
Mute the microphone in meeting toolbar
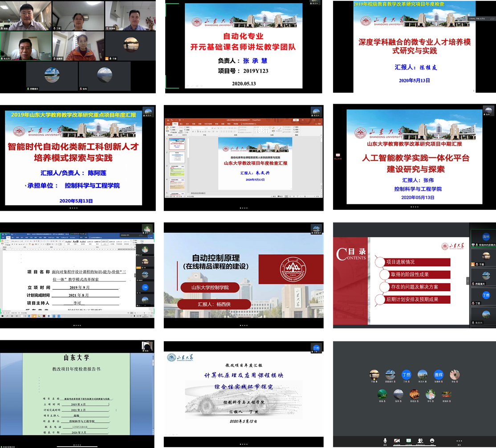(385, 441)
